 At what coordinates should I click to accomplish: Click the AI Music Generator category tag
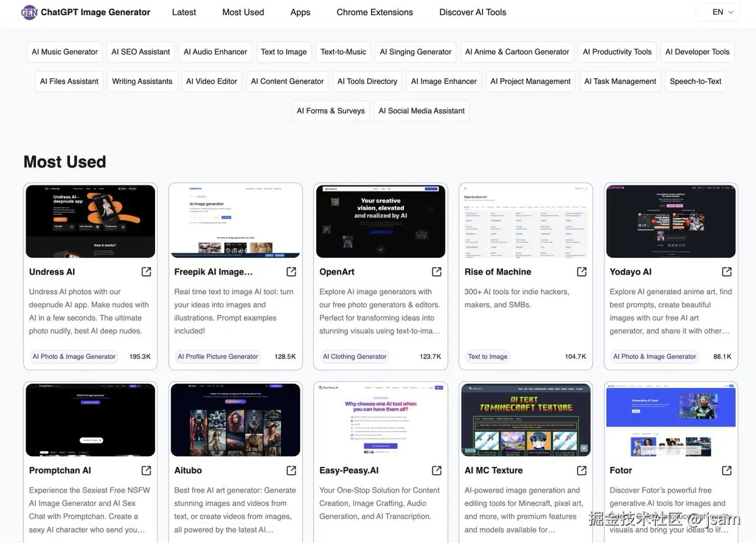click(x=65, y=52)
